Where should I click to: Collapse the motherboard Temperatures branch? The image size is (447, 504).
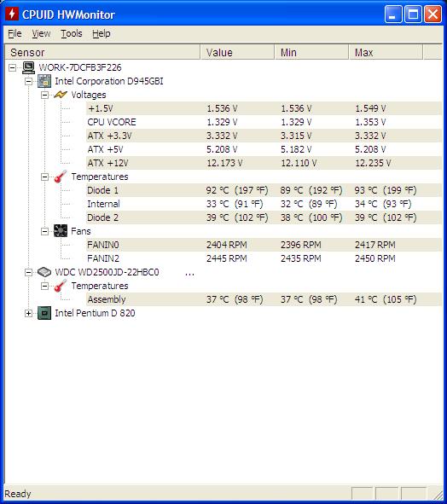coord(44,177)
